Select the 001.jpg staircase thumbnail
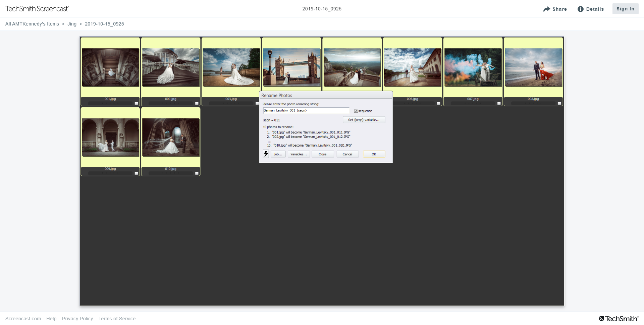This screenshot has width=644, height=325. (110, 67)
